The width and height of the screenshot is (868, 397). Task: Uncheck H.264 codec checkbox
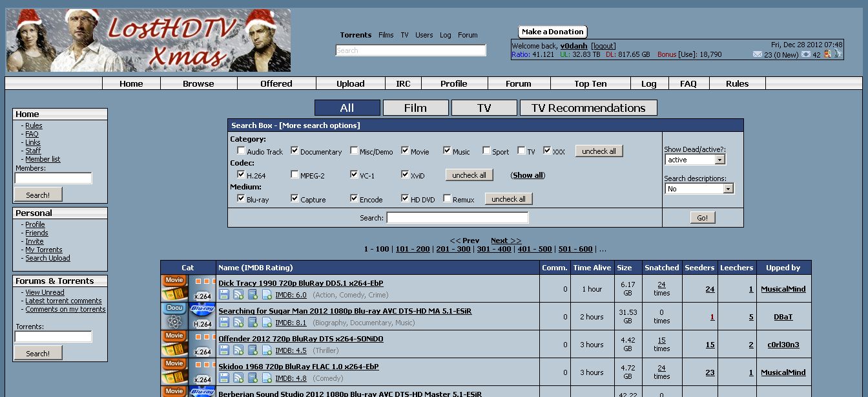coord(241,175)
